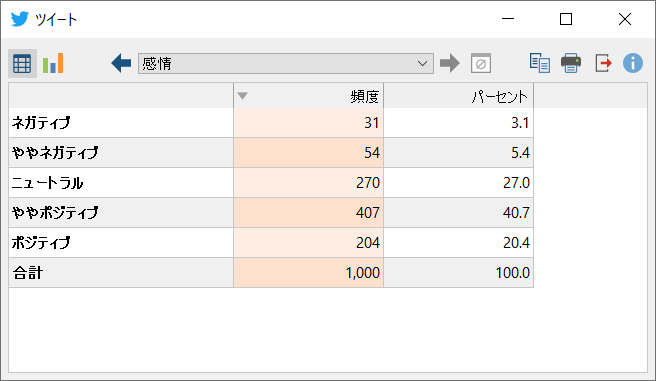Click frequency value 204
Viewport: 656px width, 381px height.
coord(368,243)
